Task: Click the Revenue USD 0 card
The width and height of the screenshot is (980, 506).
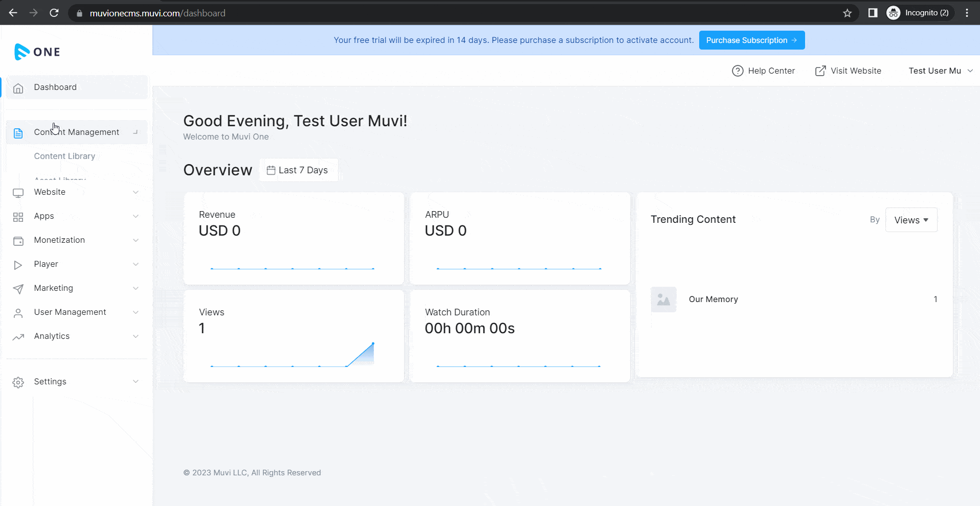Action: [294, 238]
